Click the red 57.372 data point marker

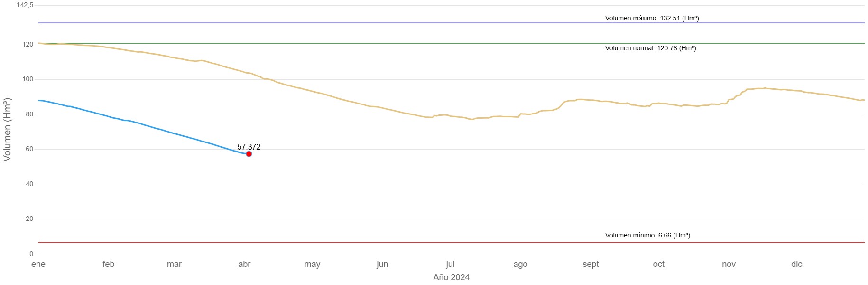(249, 154)
